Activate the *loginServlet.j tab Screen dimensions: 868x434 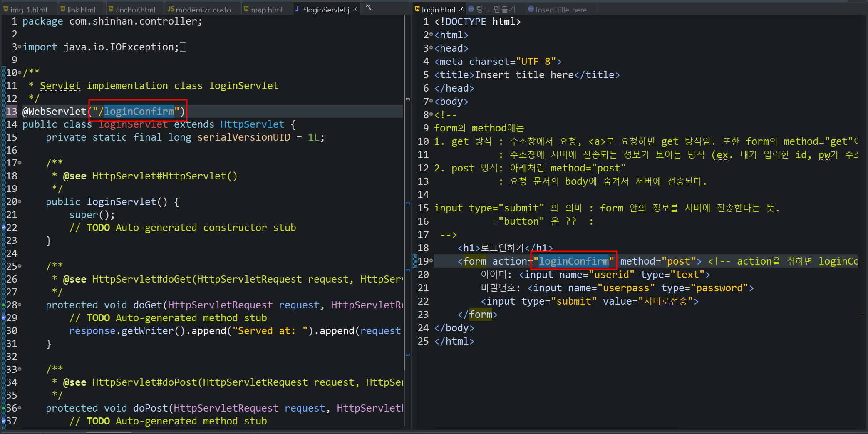click(x=323, y=10)
